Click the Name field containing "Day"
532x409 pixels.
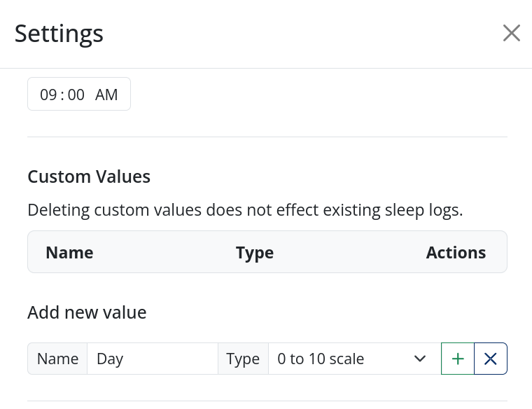point(152,359)
